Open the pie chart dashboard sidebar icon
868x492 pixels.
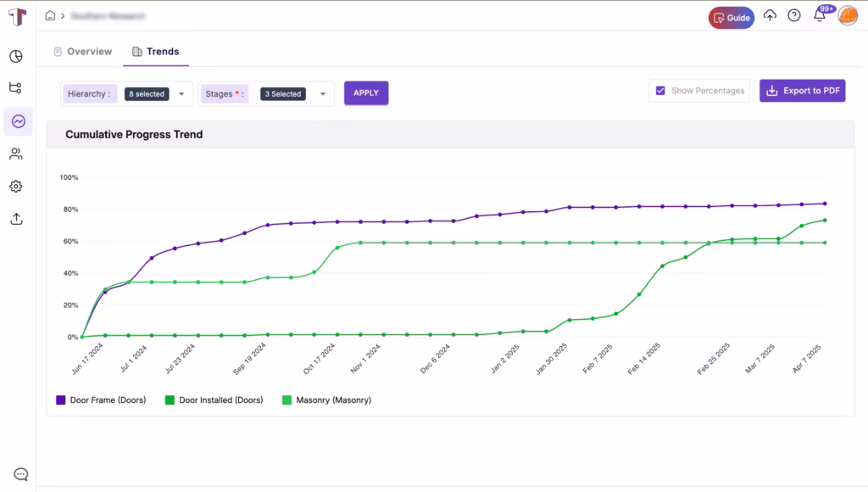(16, 57)
